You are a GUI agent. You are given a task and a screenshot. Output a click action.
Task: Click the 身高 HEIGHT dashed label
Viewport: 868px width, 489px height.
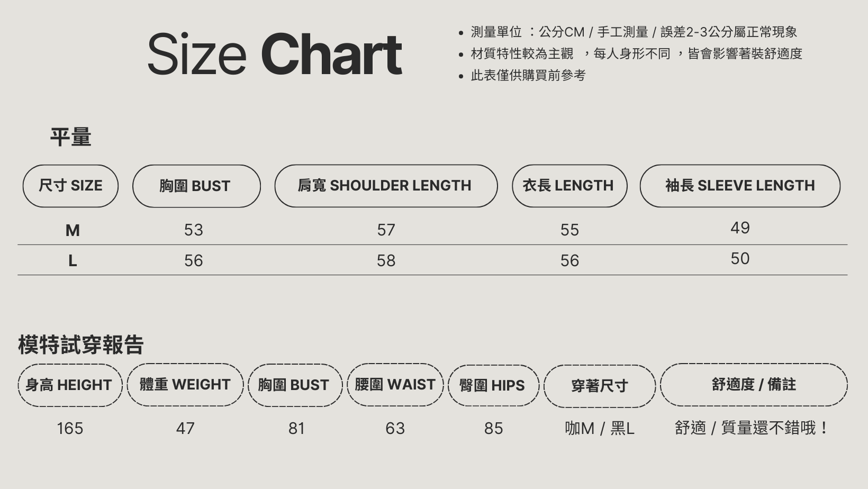[70, 385]
